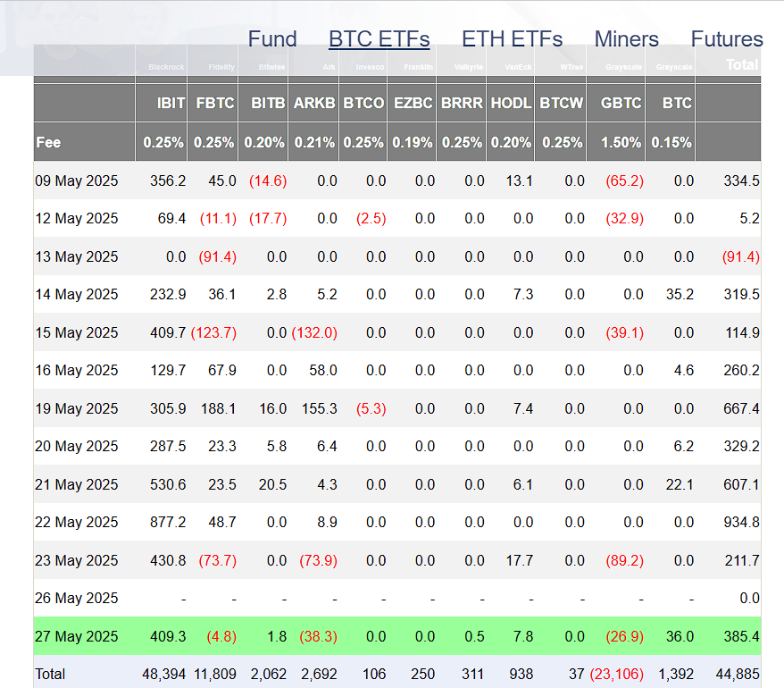The image size is (784, 688).
Task: Select the 13 May 2025 date cell
Action: pyautogui.click(x=77, y=256)
